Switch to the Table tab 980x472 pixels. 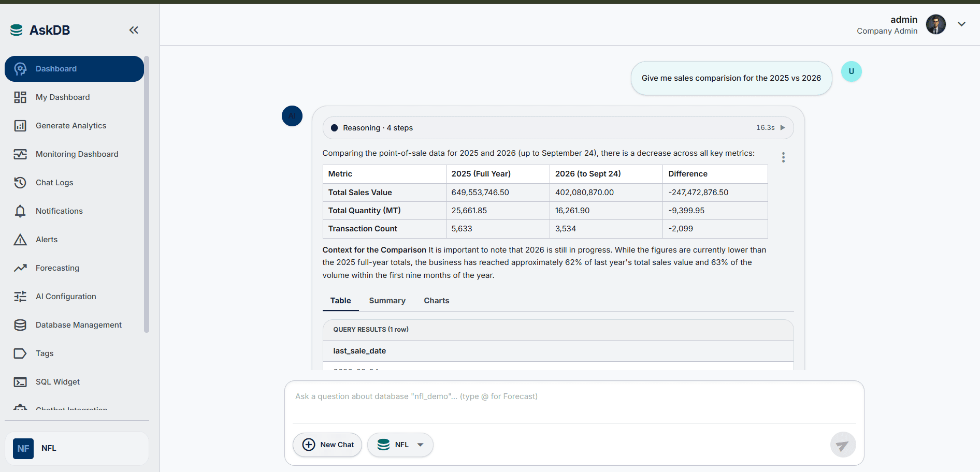pyautogui.click(x=340, y=301)
